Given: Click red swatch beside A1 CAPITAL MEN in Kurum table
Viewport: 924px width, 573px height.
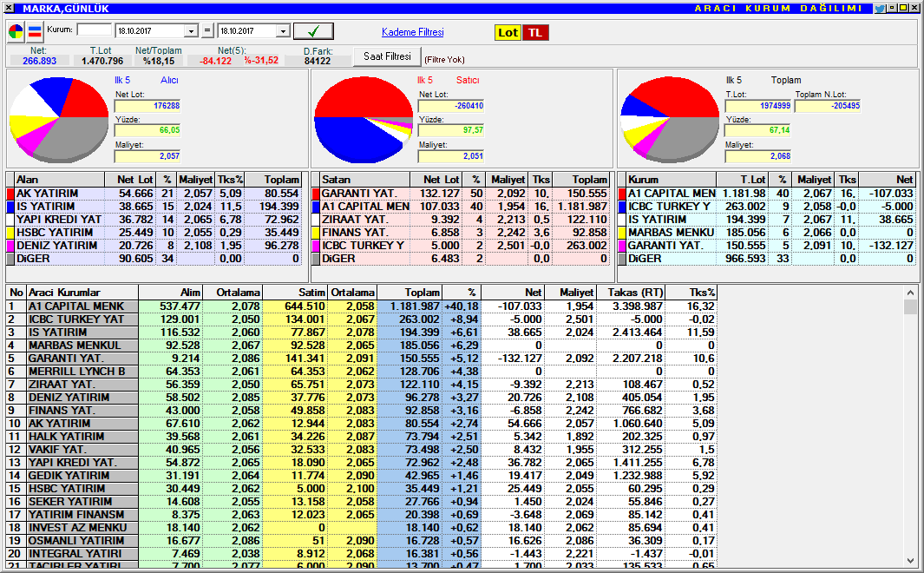Looking at the screenshot, I should click(x=622, y=194).
